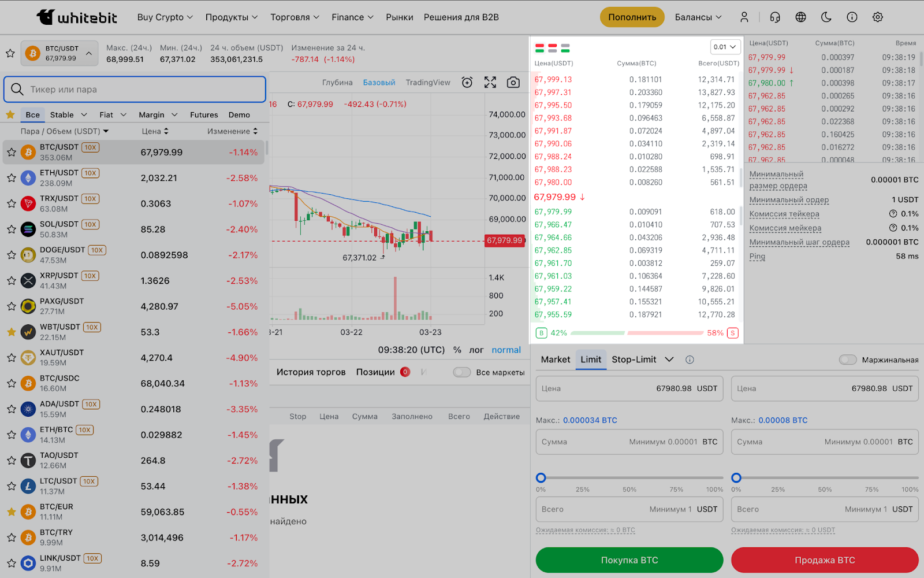Open the language globe icon
This screenshot has height=578, width=924.
click(800, 17)
